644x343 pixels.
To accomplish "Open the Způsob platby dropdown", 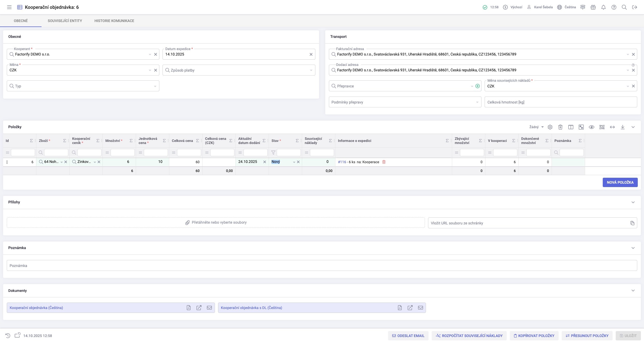I will pyautogui.click(x=311, y=70).
